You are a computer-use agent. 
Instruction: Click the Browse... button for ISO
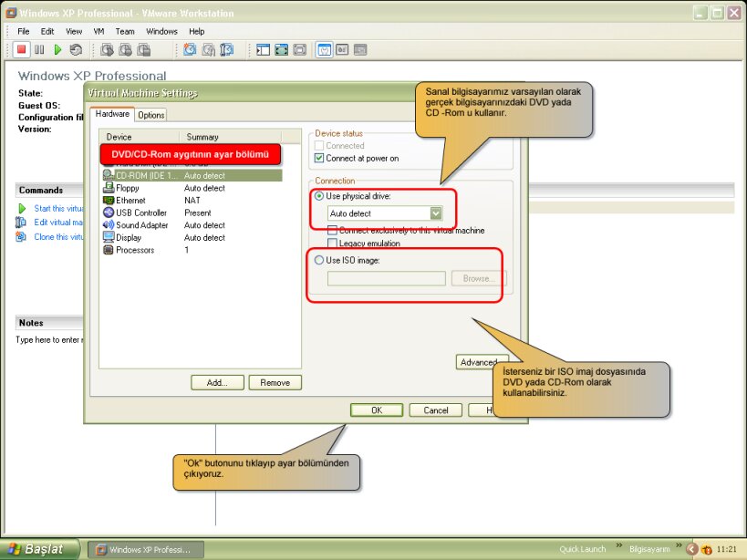point(479,278)
